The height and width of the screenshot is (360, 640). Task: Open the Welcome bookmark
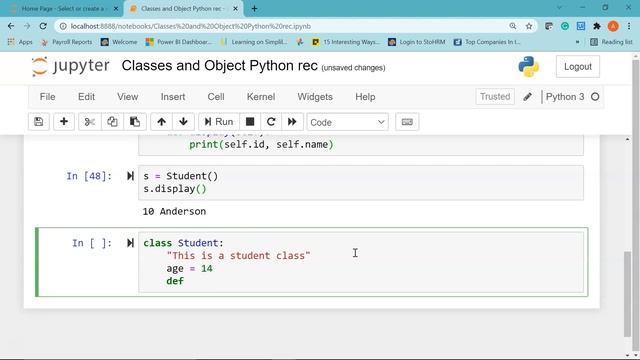click(119, 42)
